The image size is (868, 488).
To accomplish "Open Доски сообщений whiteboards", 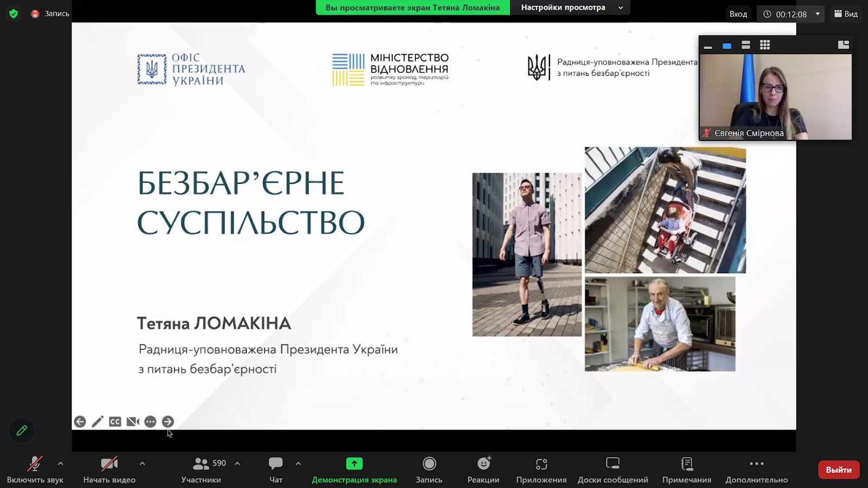I will pyautogui.click(x=613, y=470).
